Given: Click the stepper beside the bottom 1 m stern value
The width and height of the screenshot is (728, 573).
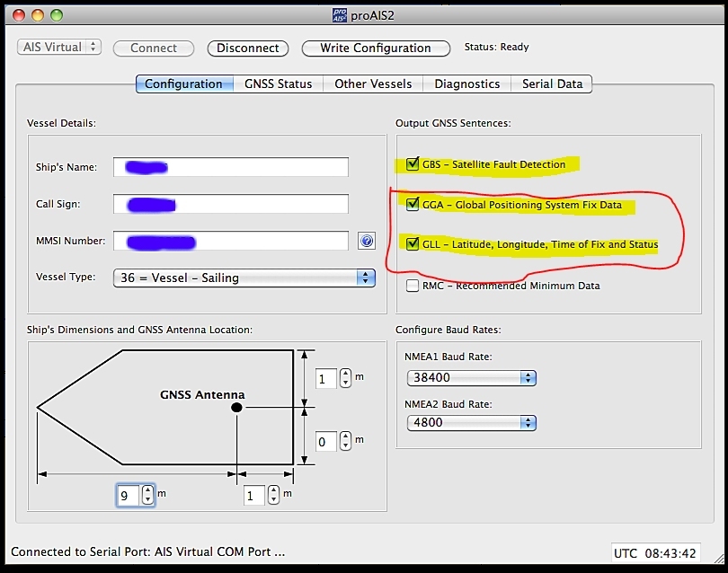Looking at the screenshot, I should [x=273, y=495].
